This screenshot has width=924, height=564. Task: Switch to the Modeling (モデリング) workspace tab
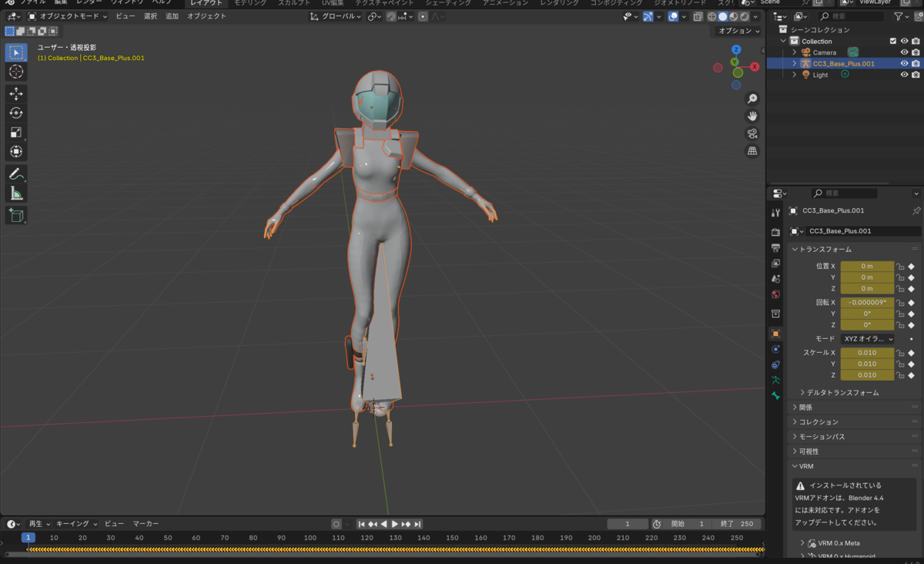point(249,3)
